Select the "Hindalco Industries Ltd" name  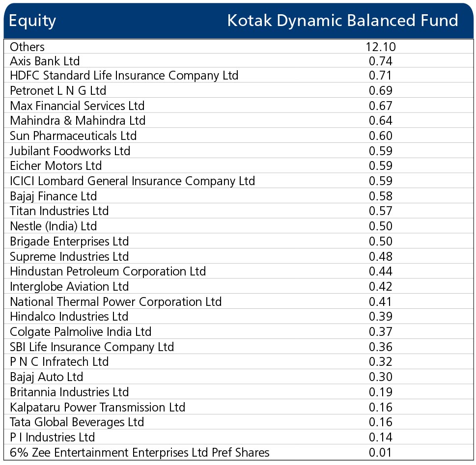click(x=69, y=317)
